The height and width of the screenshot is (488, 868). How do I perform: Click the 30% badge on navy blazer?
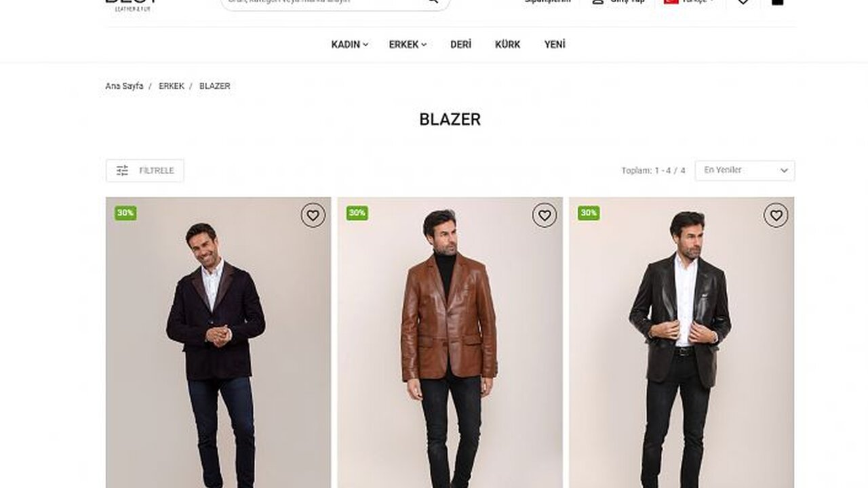point(125,213)
